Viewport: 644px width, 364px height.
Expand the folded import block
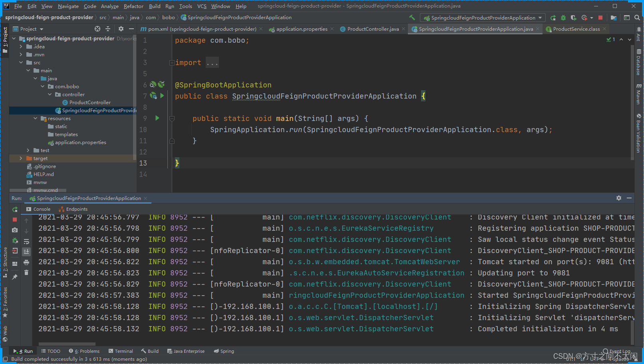172,63
